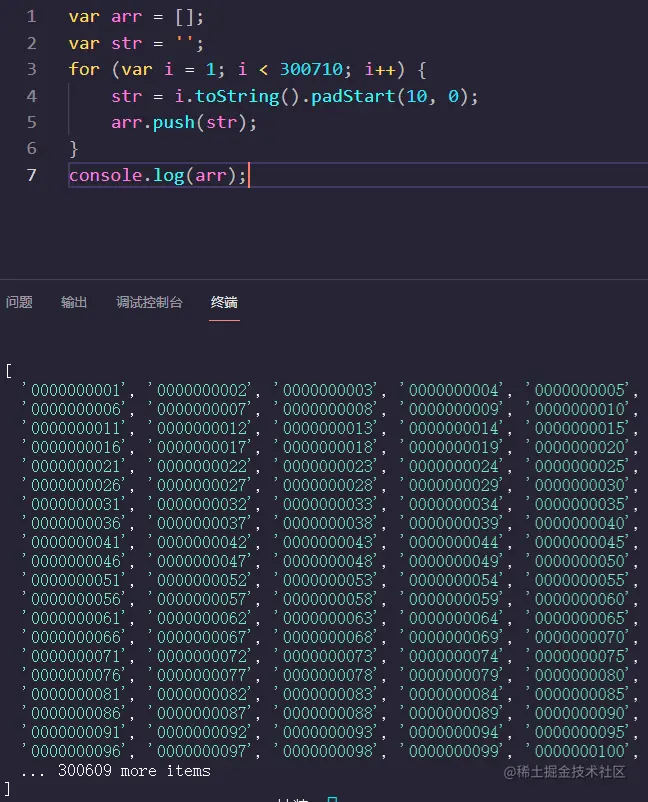The width and height of the screenshot is (648, 802).
Task: Click line number 7 in the gutter
Action: (x=32, y=175)
